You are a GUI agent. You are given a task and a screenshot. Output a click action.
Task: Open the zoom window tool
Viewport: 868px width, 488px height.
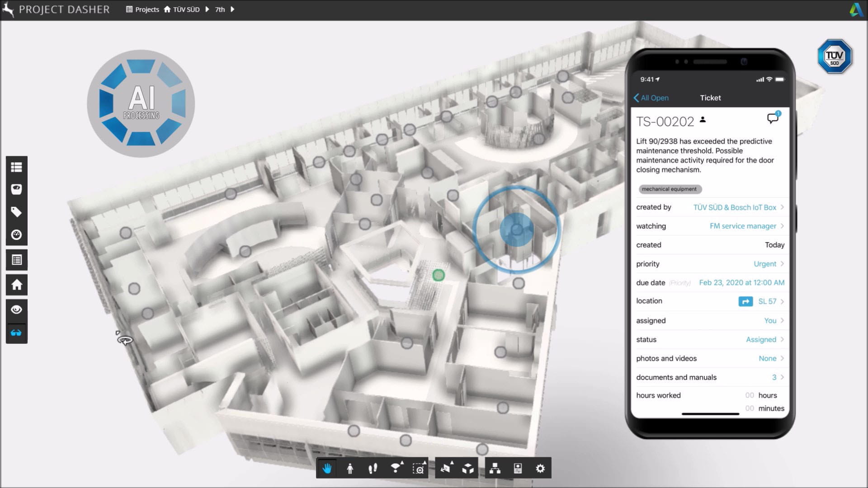coord(419,469)
